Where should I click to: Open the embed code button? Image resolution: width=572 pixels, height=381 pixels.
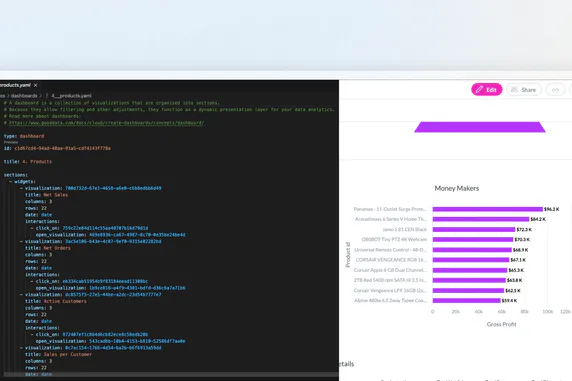click(555, 89)
